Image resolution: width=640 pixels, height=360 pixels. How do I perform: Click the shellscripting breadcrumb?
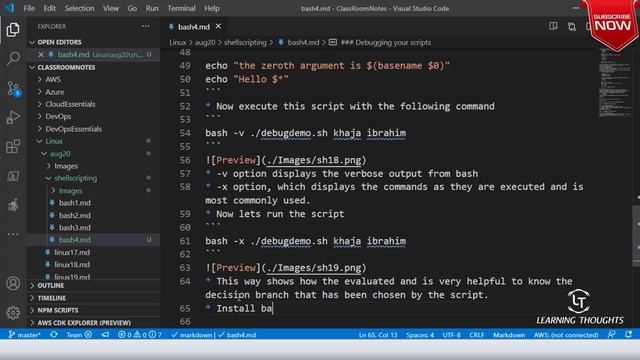[x=245, y=42]
